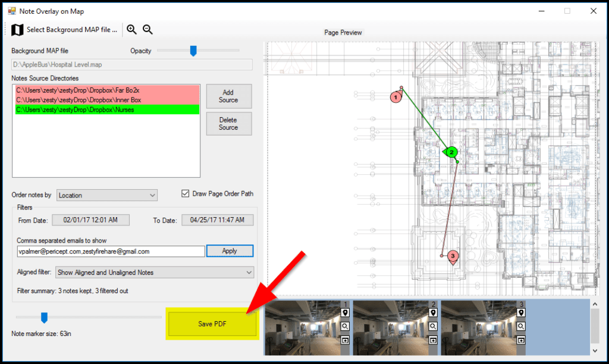Click the zoom in magnifier icon
The width and height of the screenshot is (609, 364).
[x=132, y=30]
